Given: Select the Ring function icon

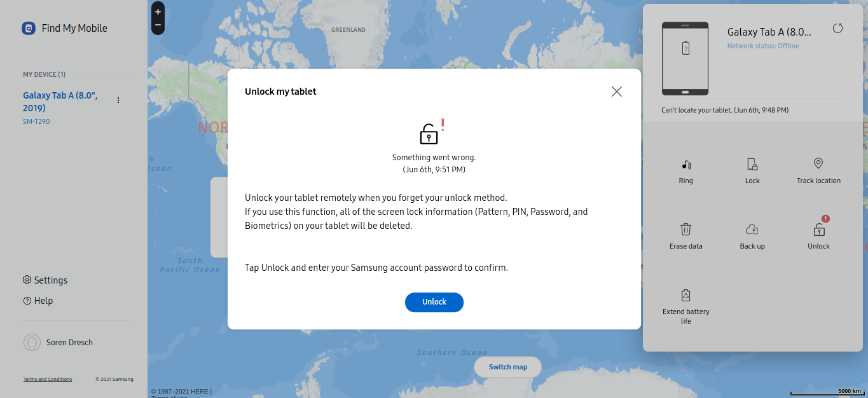Looking at the screenshot, I should coord(685,170).
